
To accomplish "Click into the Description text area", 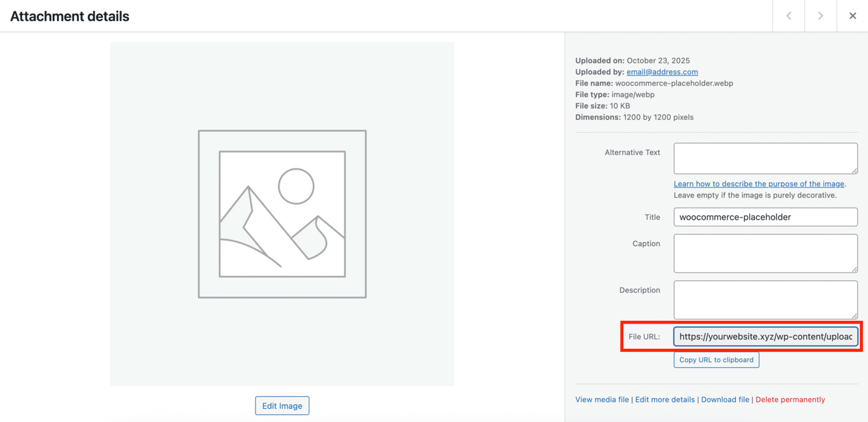I will (765, 299).
